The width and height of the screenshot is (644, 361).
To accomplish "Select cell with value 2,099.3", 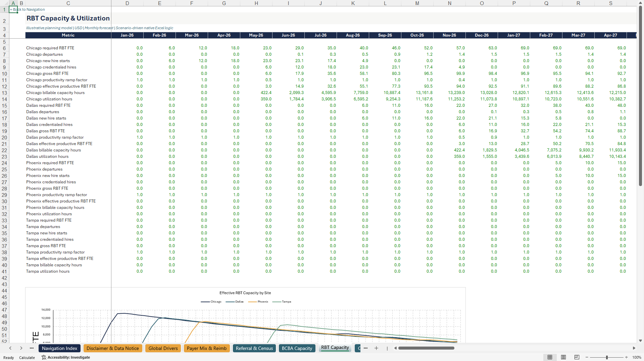I will [288, 93].
